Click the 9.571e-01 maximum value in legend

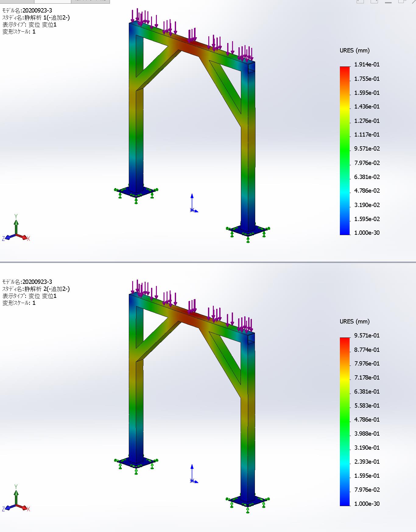[x=367, y=336]
